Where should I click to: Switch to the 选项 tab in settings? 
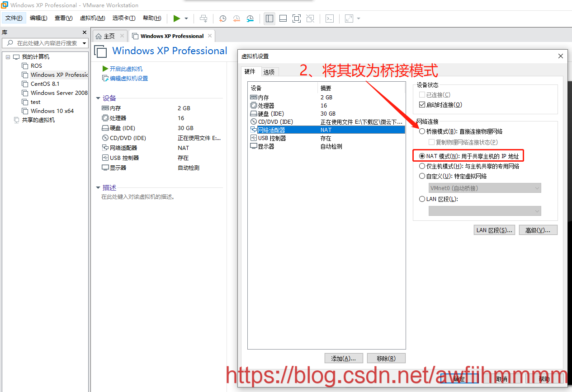(269, 72)
